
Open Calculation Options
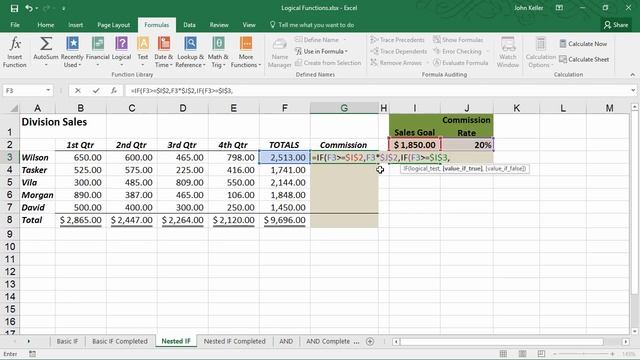pos(540,52)
